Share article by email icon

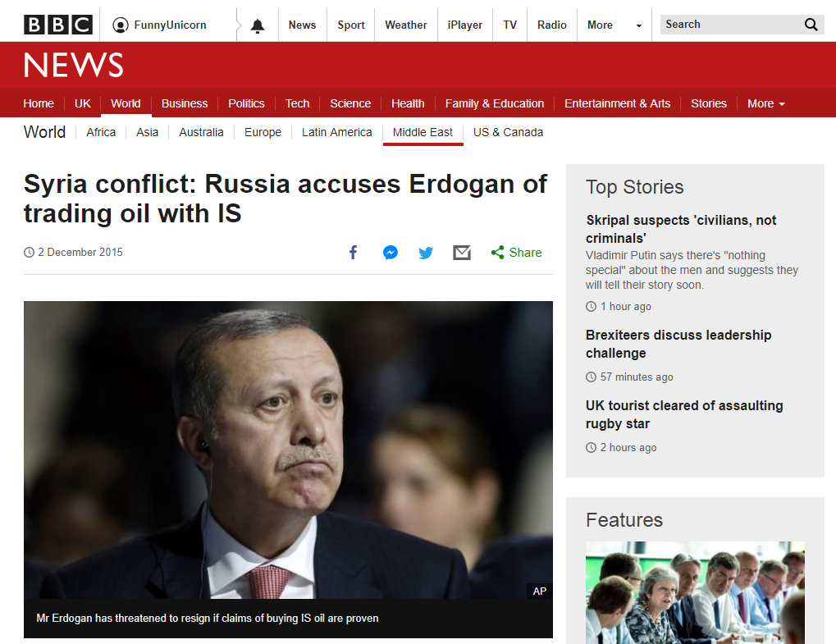[462, 253]
